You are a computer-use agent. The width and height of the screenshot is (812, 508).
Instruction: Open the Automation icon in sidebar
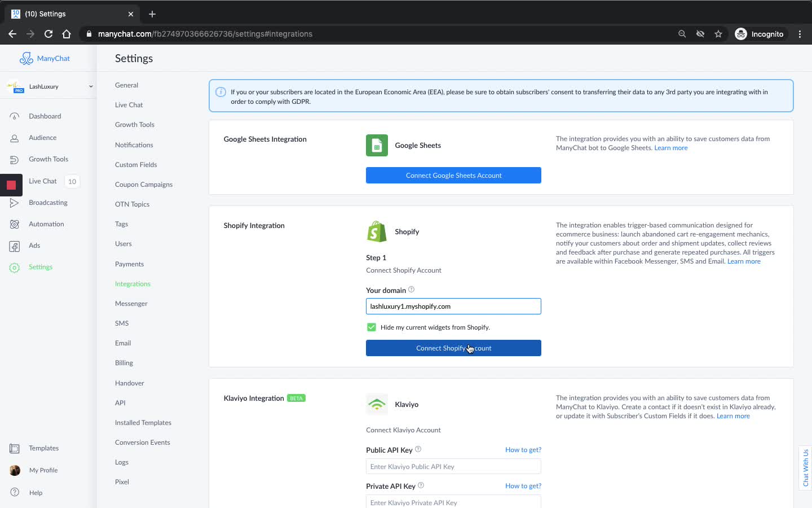[15, 224]
